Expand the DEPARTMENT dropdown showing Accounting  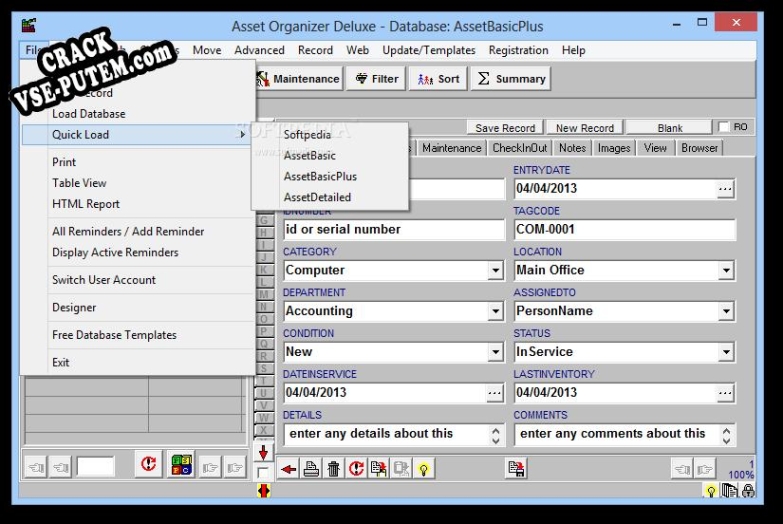(x=495, y=311)
